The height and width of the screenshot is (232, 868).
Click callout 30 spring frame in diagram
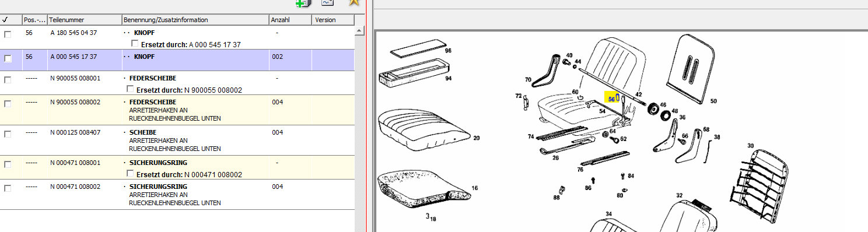pyautogui.click(x=751, y=146)
